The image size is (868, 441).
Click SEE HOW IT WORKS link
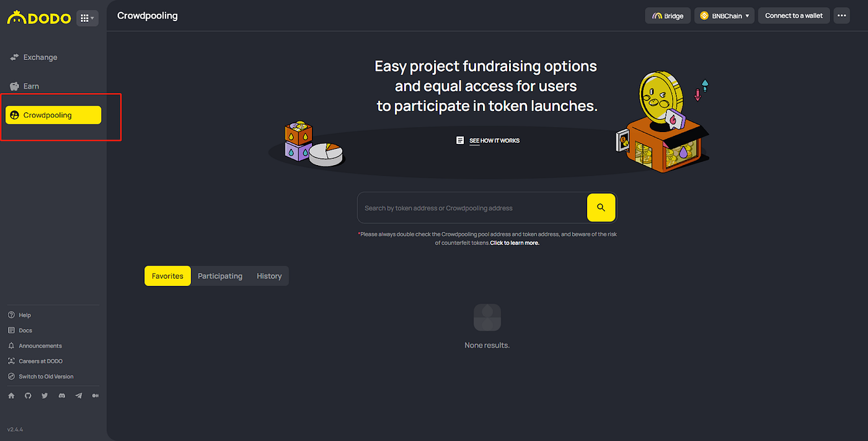[x=494, y=141]
